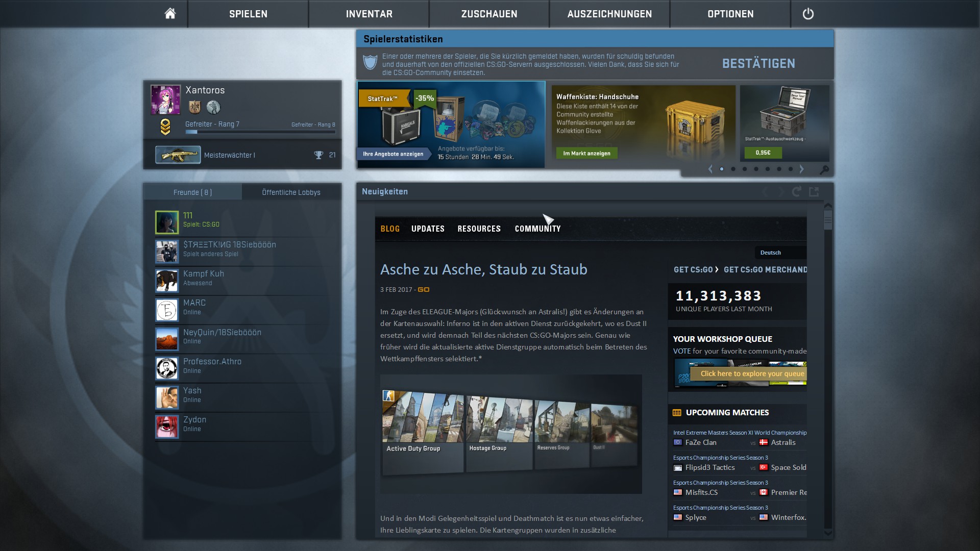Click the search magnifier icon in store carousel
The width and height of the screenshot is (980, 551).
[824, 169]
